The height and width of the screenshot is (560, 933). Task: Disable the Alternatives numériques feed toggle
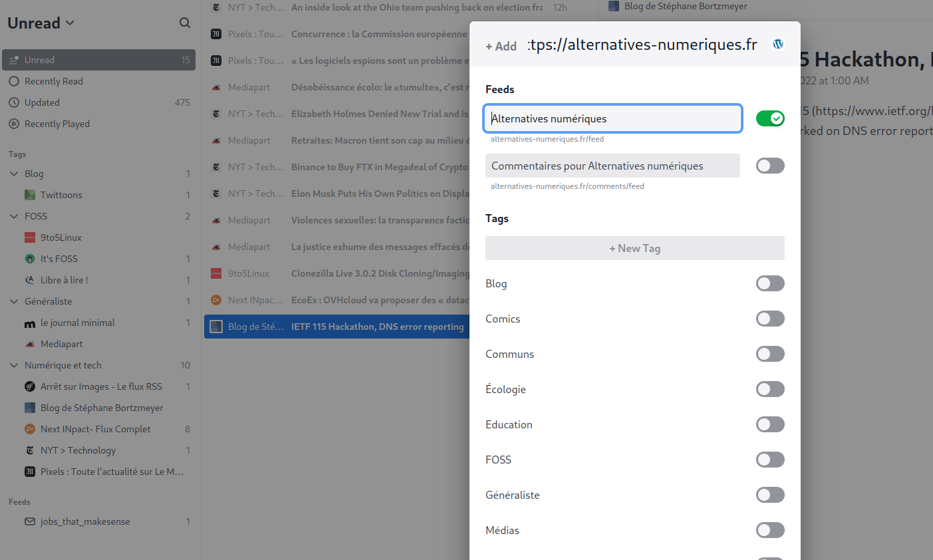[770, 118]
